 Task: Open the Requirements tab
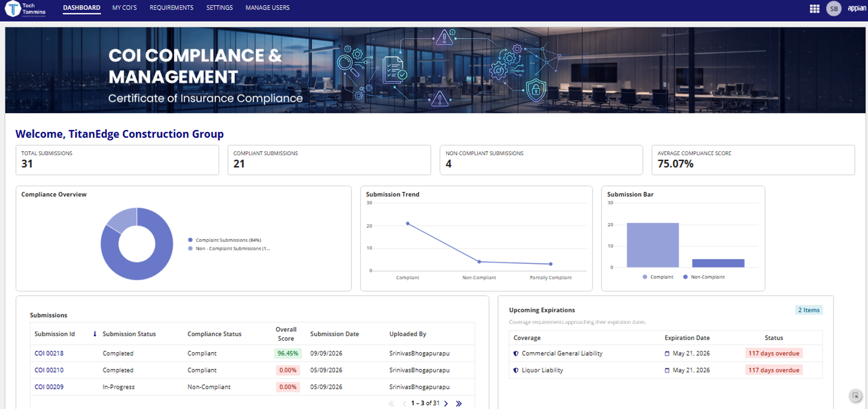coord(171,7)
